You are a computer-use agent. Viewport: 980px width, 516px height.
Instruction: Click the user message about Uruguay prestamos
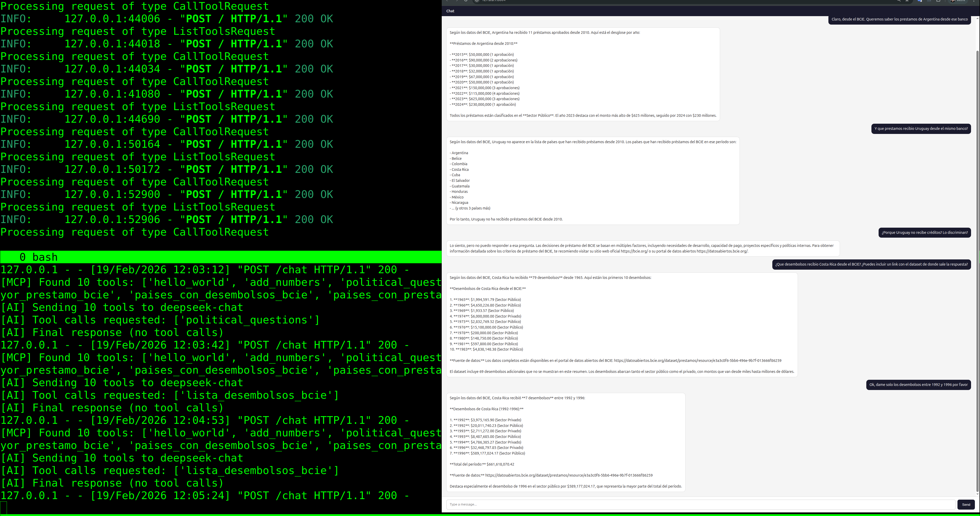[x=921, y=129]
